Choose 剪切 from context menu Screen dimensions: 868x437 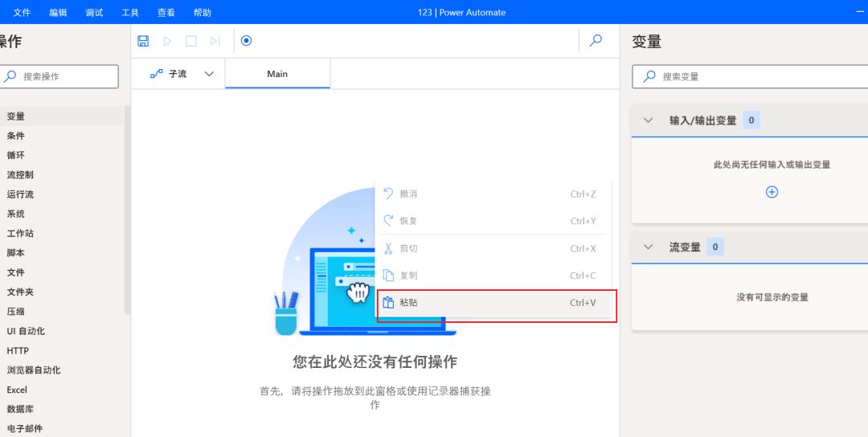click(x=493, y=248)
